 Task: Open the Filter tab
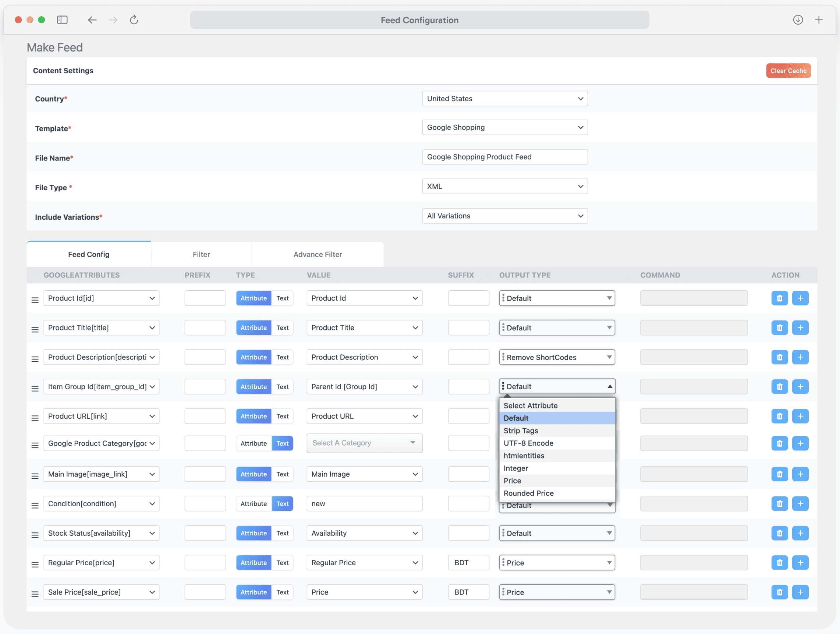pyautogui.click(x=201, y=254)
